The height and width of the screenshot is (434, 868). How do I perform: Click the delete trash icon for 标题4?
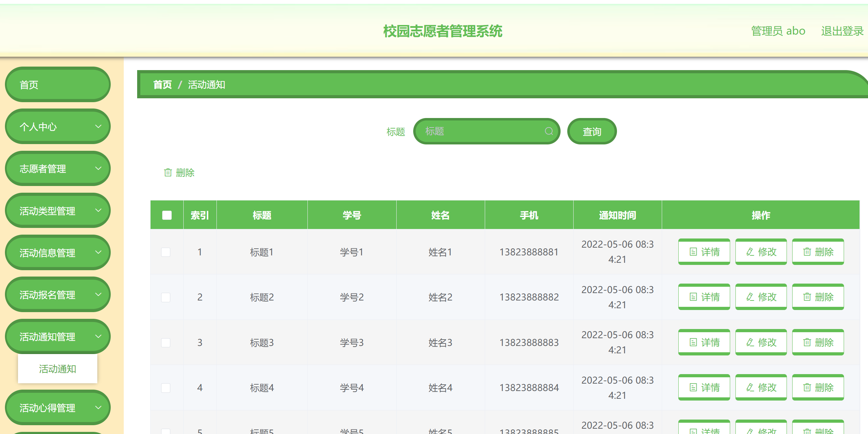(x=807, y=387)
